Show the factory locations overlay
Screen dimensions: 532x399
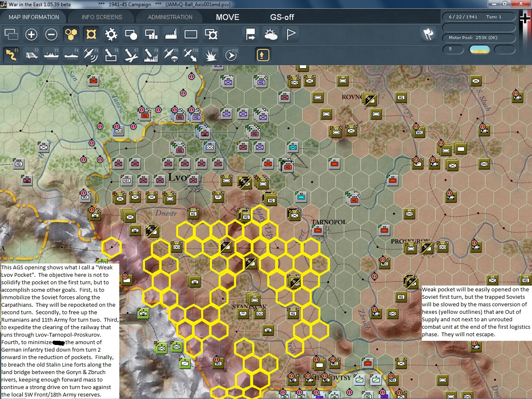click(171, 34)
